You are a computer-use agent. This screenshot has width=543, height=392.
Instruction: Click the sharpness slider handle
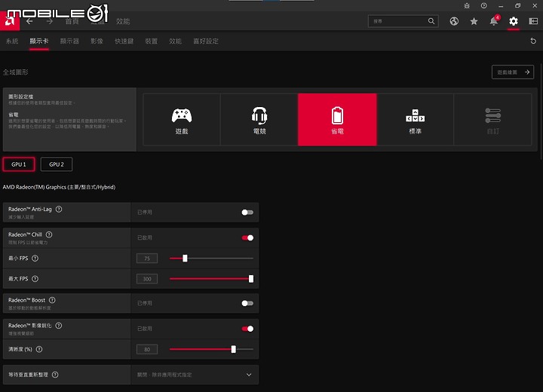tap(234, 349)
